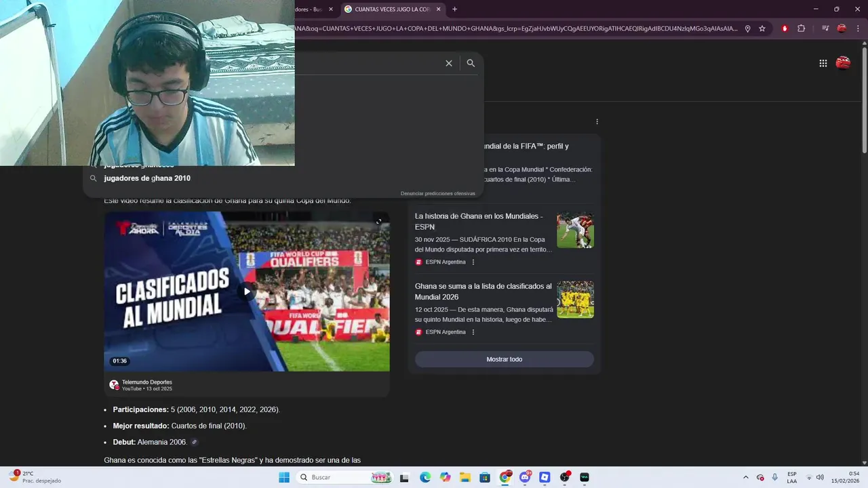Open Google Chrome from the taskbar

(x=505, y=477)
